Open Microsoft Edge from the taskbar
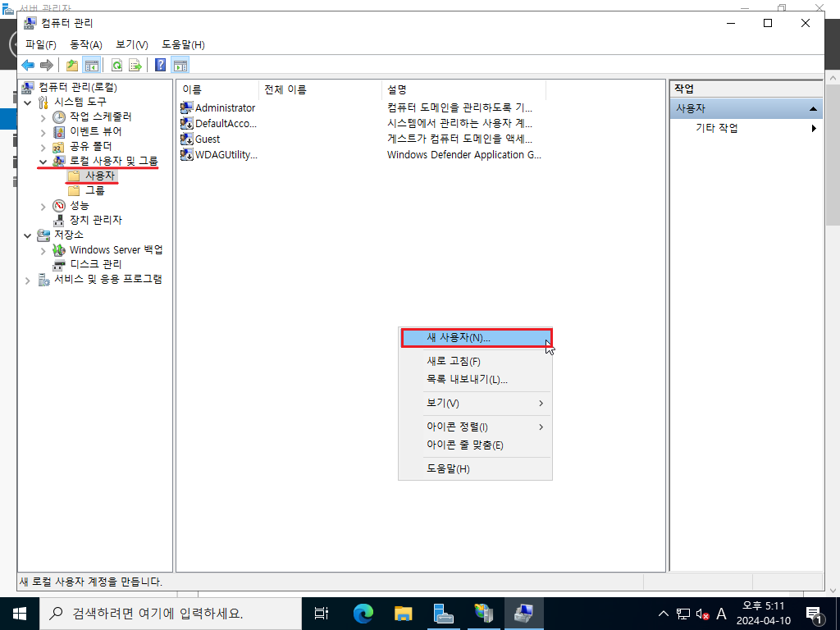The height and width of the screenshot is (630, 840). [363, 614]
